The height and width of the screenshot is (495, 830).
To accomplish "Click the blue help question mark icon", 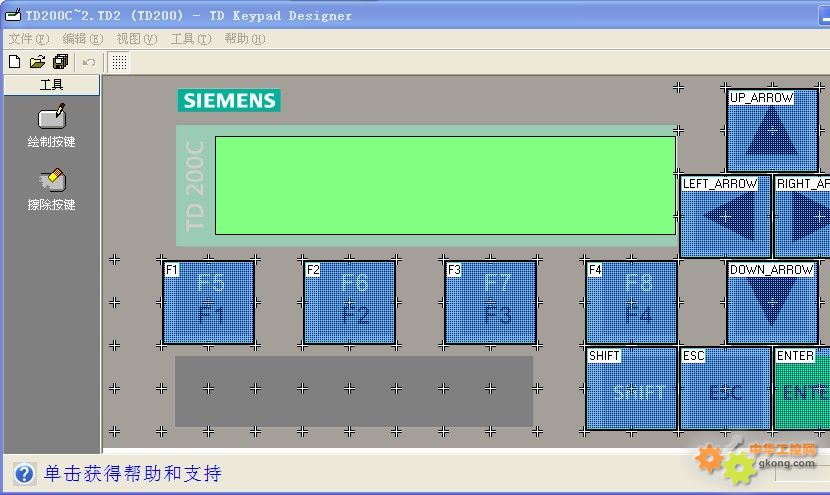I will pos(24,473).
